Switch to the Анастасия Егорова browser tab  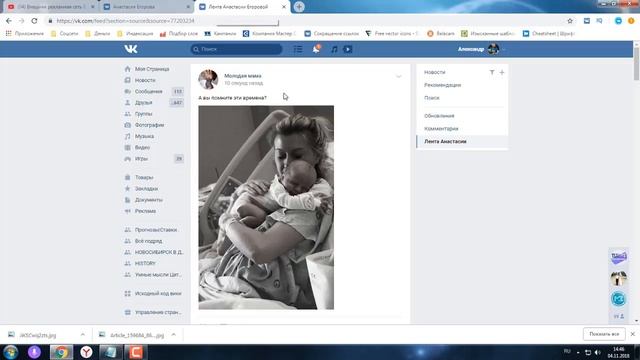[x=147, y=7]
